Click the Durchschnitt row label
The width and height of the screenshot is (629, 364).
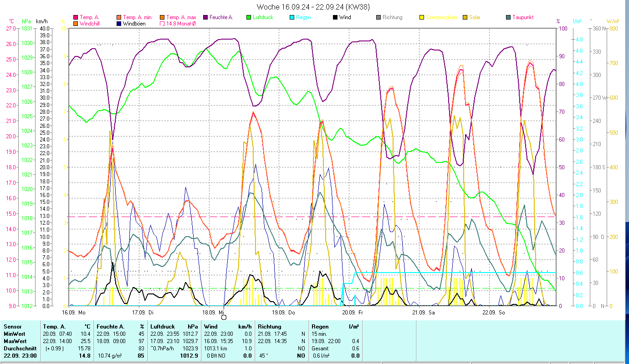[19, 349]
